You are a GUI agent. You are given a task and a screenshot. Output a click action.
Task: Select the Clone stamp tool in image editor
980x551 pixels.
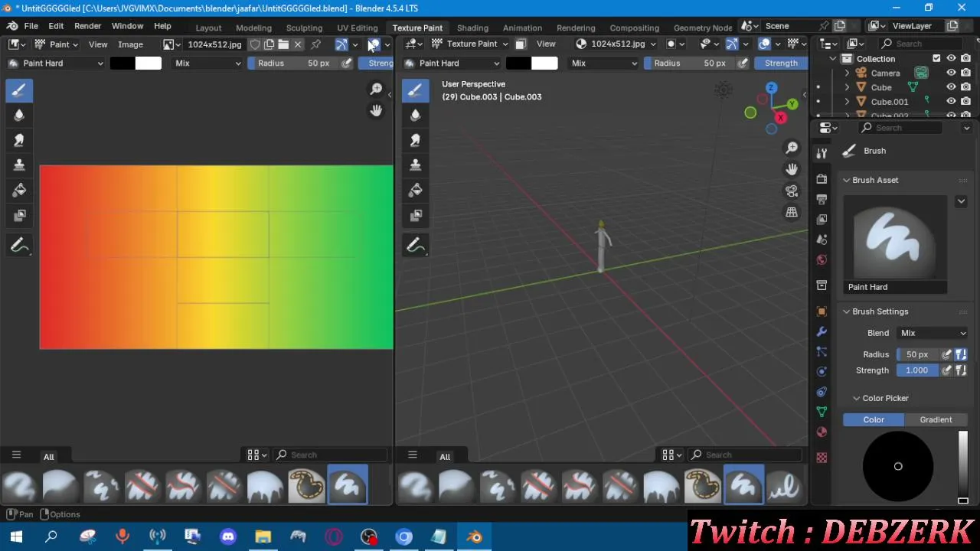19,165
